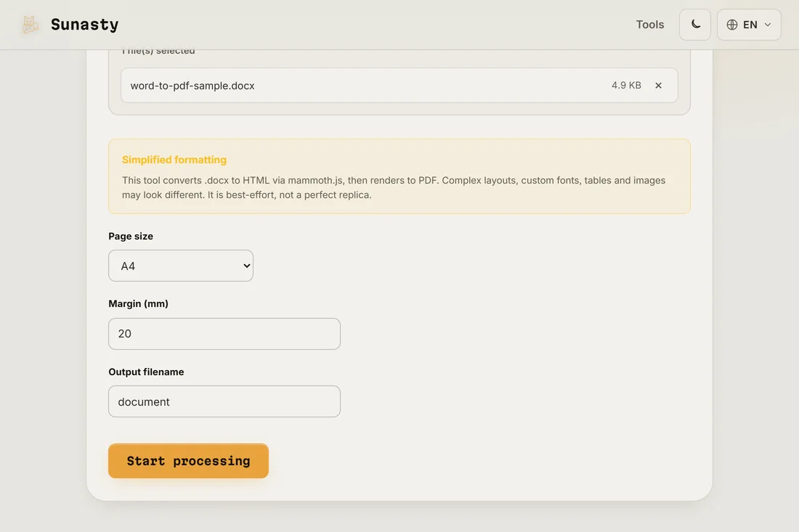799x532 pixels.
Task: Click the Start processing button
Action: point(189,461)
